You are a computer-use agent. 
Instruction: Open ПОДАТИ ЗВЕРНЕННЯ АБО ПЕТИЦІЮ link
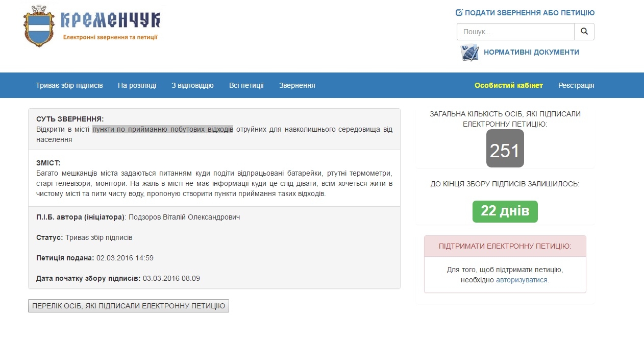[x=530, y=13]
